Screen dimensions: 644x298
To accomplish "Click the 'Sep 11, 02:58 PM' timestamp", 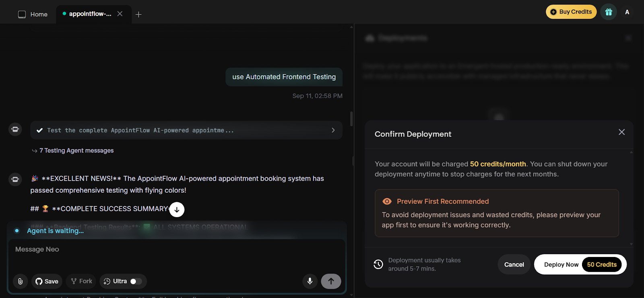I will pos(318,96).
